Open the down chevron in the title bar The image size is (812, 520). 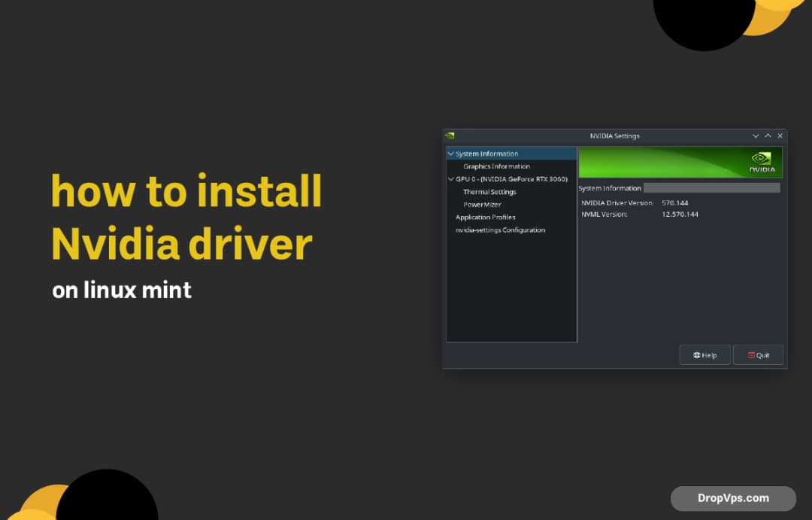point(755,135)
